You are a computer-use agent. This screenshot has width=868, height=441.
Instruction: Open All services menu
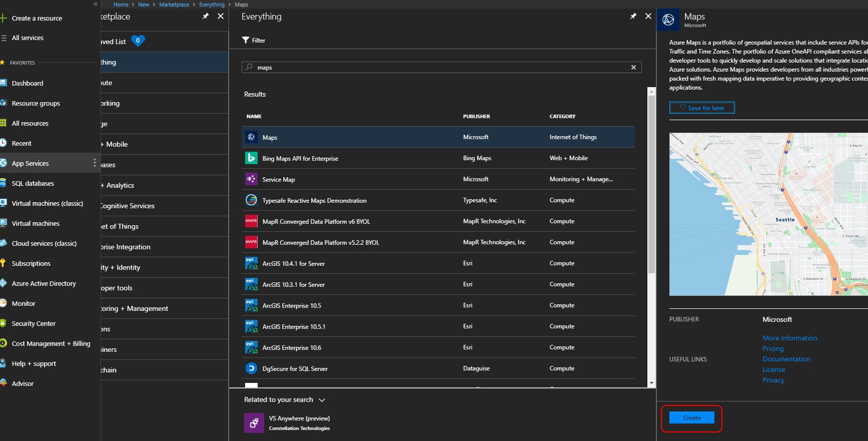(28, 38)
